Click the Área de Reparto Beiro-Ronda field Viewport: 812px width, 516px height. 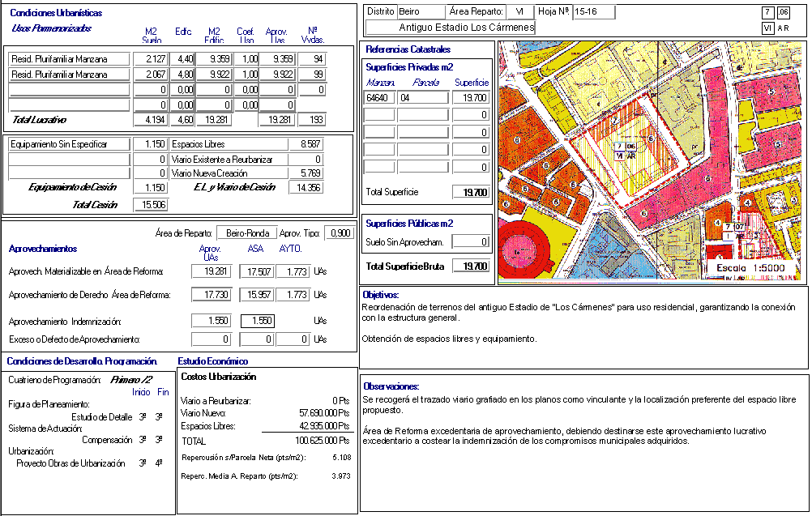[x=247, y=233]
